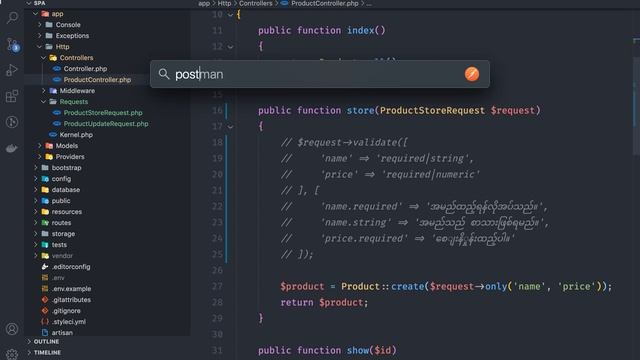Image resolution: width=640 pixels, height=360 pixels.
Task: Click 'ProductController.php' in the breadcrumb
Action: [x=324, y=3]
